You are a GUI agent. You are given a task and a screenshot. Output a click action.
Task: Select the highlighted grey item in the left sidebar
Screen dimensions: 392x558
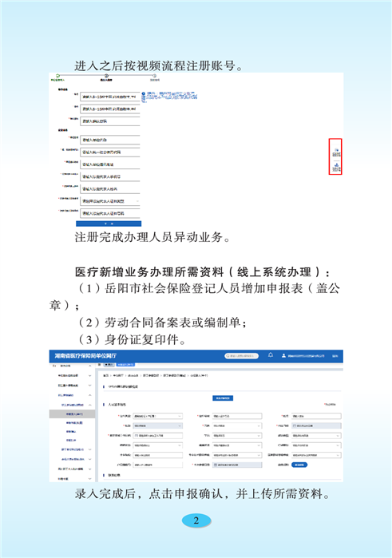[x=73, y=414]
